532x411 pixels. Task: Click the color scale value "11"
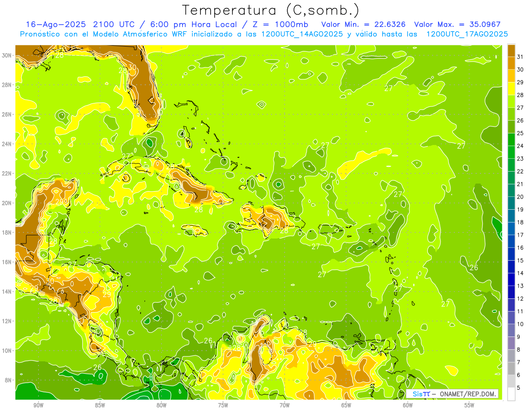tap(520, 311)
